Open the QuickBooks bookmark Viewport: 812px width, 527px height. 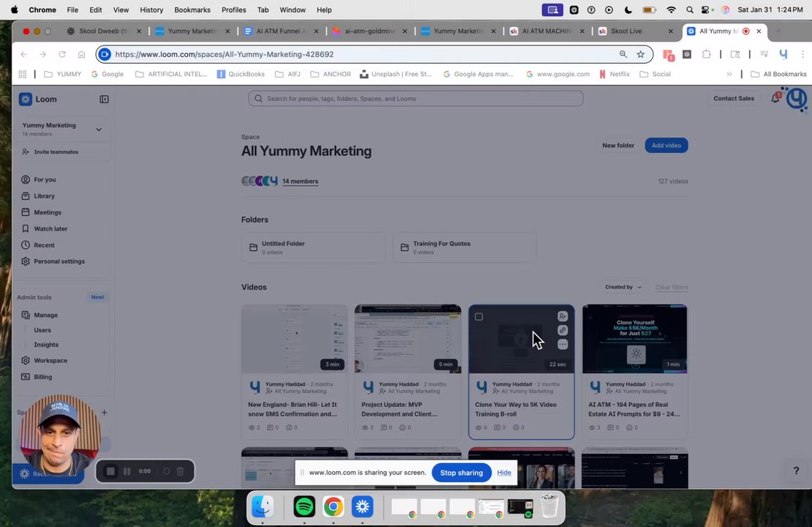tap(241, 74)
